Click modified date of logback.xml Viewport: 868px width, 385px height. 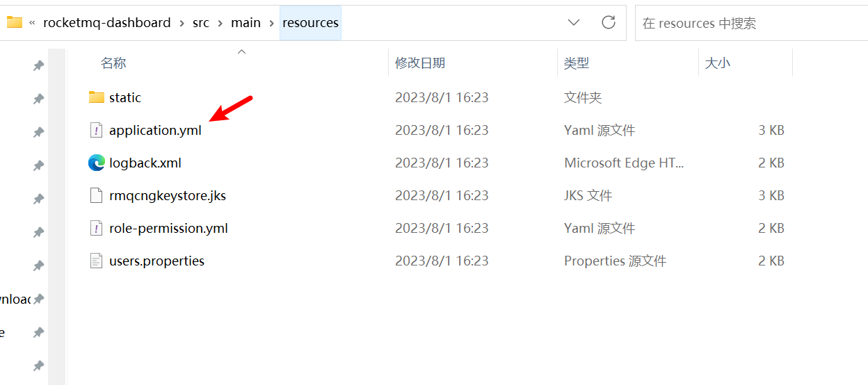(442, 163)
